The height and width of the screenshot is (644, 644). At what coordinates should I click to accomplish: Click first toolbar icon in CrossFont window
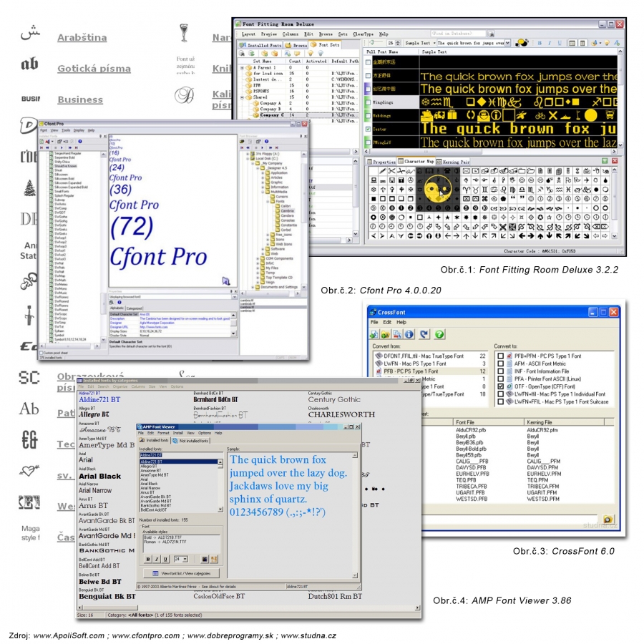coord(374,334)
